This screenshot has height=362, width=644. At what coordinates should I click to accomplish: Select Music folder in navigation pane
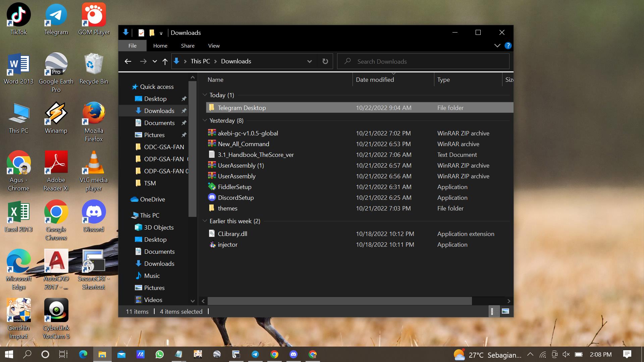pos(152,276)
